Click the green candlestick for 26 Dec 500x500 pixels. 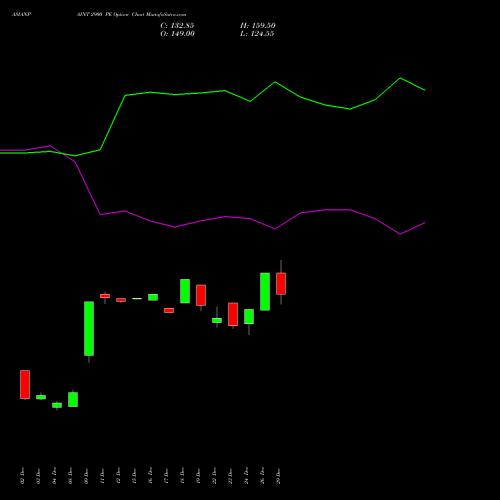click(x=265, y=292)
